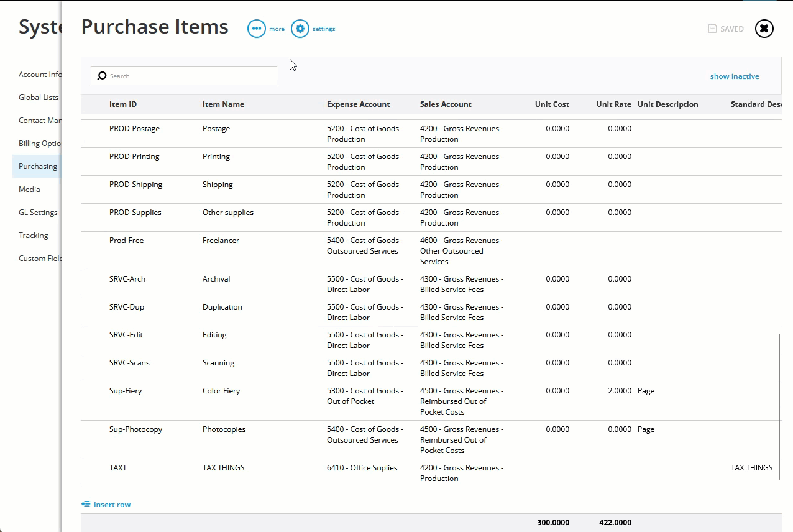Select the Purchasing sidebar item
Screen dimensions: 793x532
(38, 167)
